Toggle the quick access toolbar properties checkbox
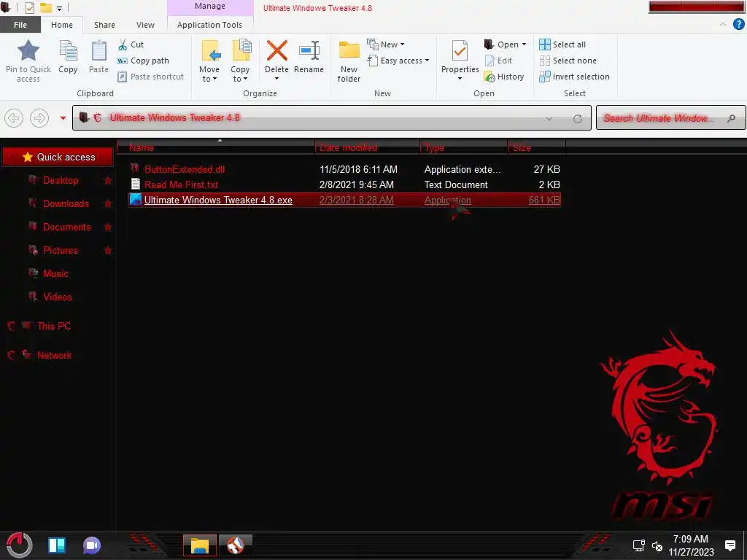Screen dimensions: 747x560 pyautogui.click(x=29, y=7)
